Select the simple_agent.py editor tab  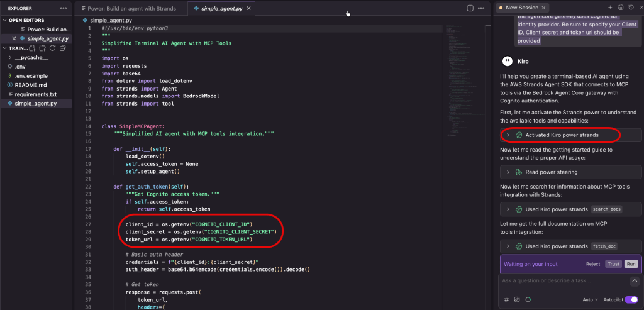222,9
